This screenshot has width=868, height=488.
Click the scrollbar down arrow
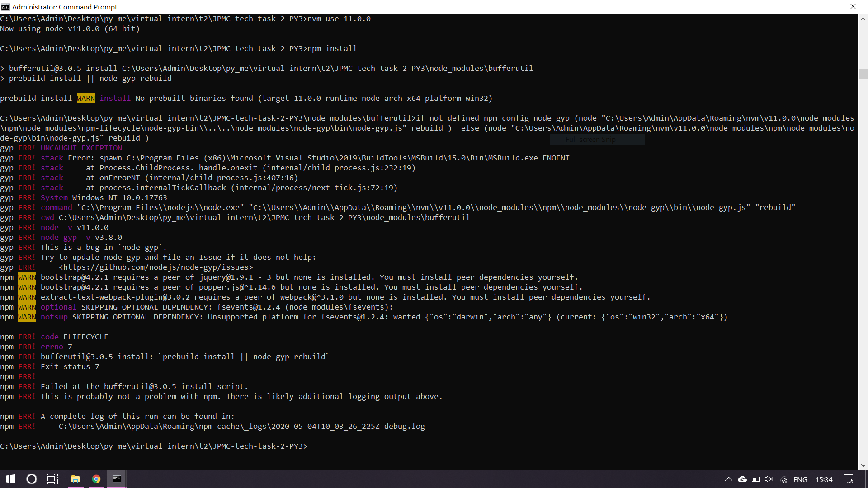(863, 465)
